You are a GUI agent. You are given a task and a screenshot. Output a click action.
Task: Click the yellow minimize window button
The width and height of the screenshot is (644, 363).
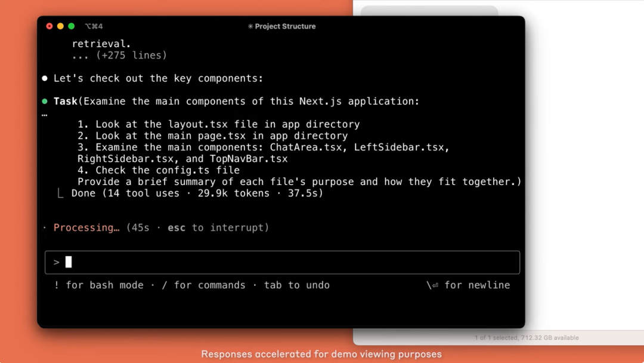click(60, 26)
